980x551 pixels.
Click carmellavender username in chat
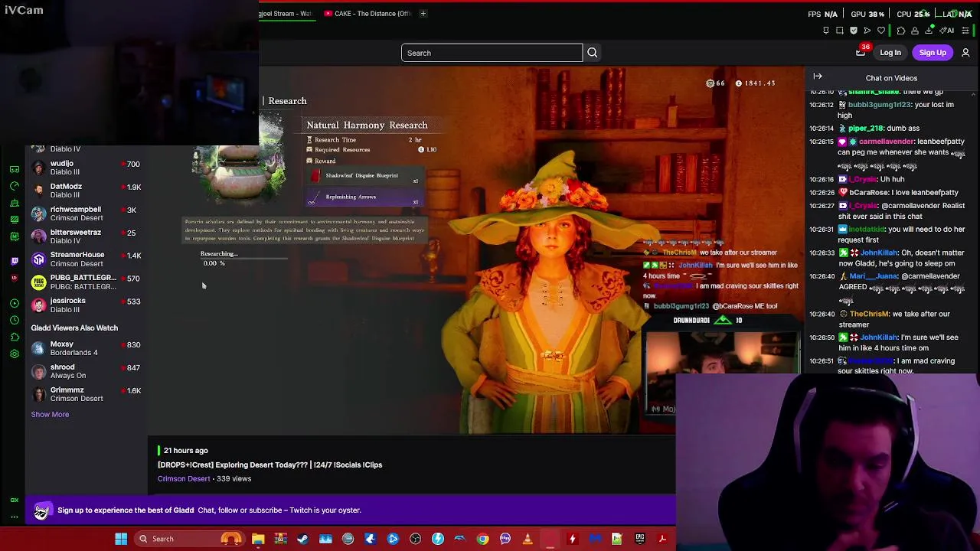[x=887, y=142]
